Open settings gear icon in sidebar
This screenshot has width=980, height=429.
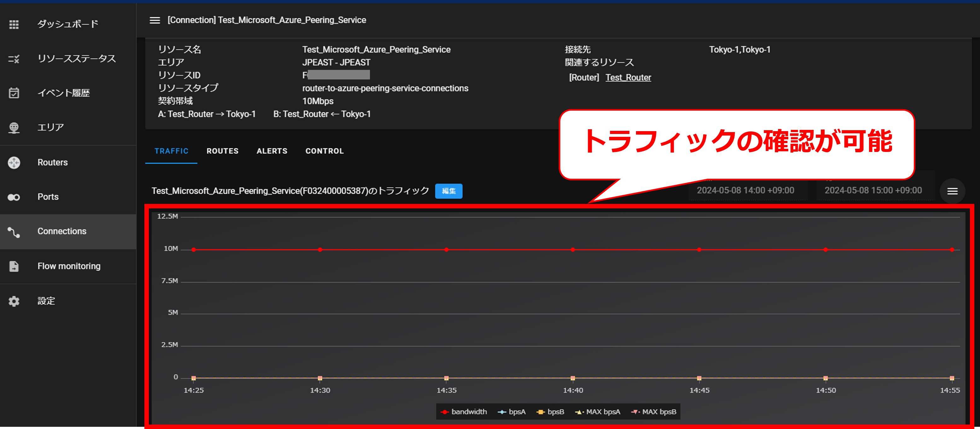point(14,301)
